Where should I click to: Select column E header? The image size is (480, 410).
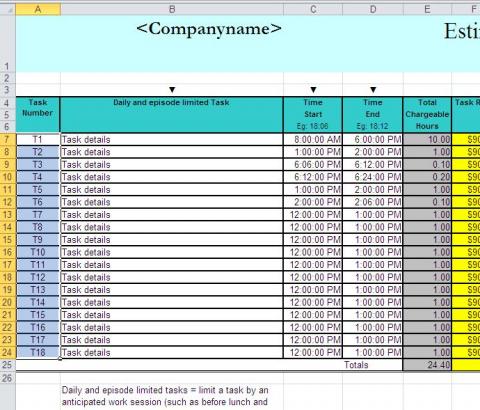coord(427,9)
